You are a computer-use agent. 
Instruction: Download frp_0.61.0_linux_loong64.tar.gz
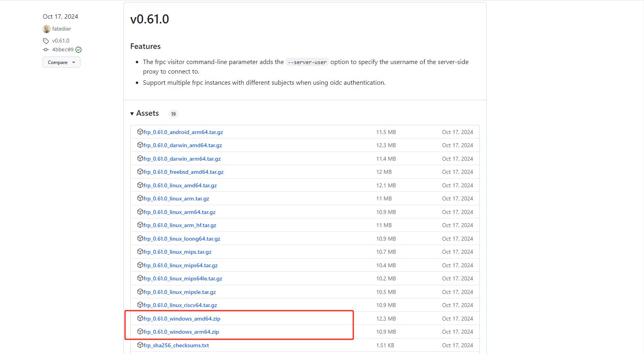(182, 239)
